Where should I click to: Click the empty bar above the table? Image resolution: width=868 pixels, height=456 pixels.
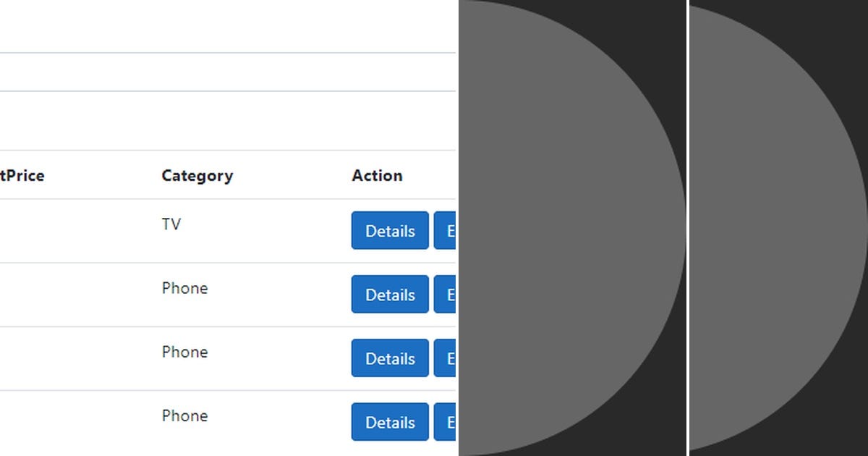tap(217, 71)
